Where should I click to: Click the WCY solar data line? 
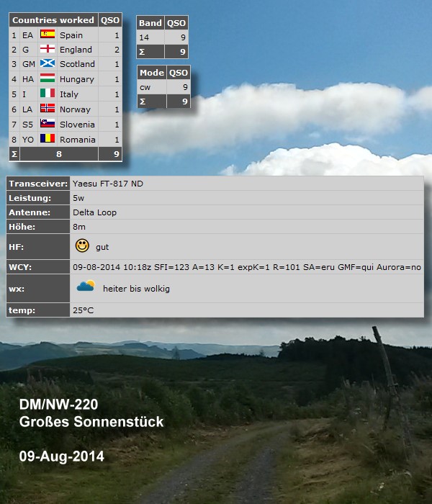point(246,267)
